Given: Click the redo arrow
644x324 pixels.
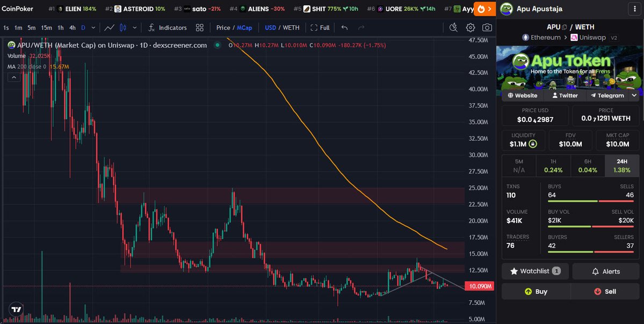Looking at the screenshot, I should [361, 27].
